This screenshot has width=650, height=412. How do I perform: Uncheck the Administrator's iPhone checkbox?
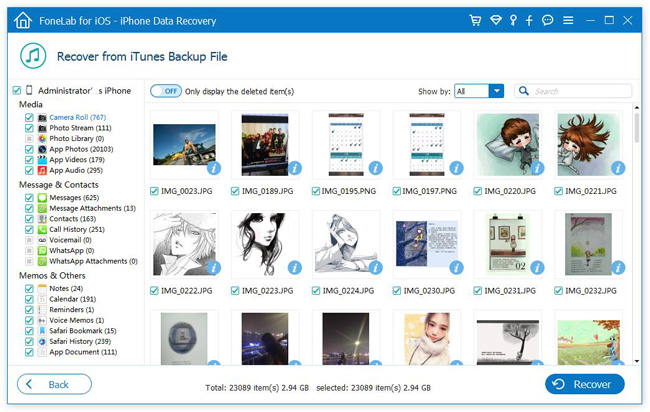(x=17, y=91)
